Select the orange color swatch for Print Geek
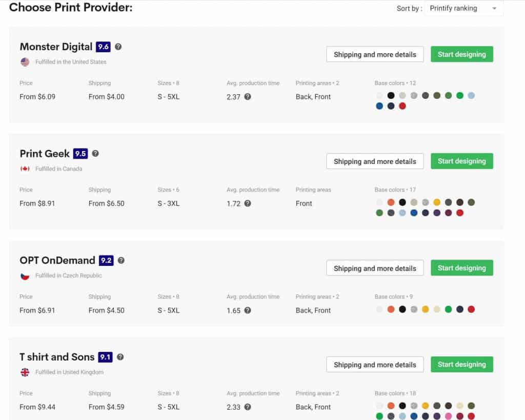The height and width of the screenshot is (420, 525). pyautogui.click(x=391, y=202)
